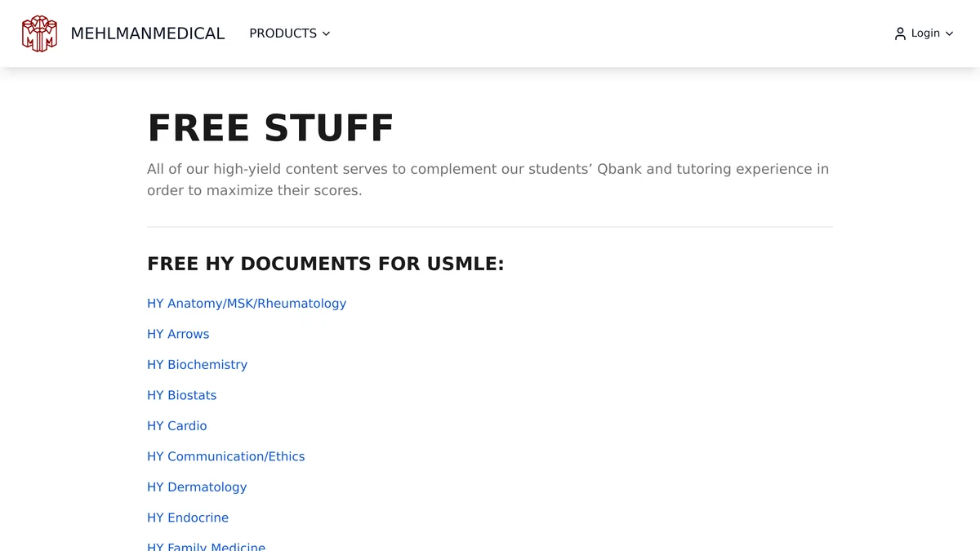Click the user profile icon
Screen dimensions: 980x551
click(900, 33)
